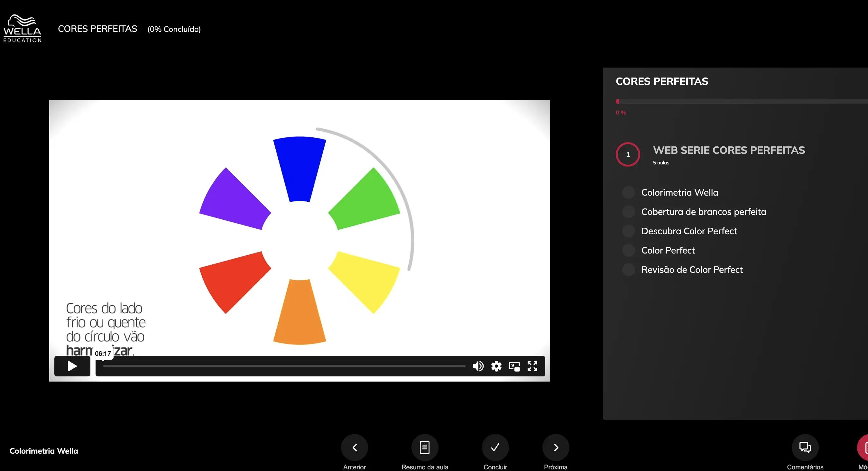Expand module number 1 circle
Screen dimensions: 868x471
click(x=628, y=154)
